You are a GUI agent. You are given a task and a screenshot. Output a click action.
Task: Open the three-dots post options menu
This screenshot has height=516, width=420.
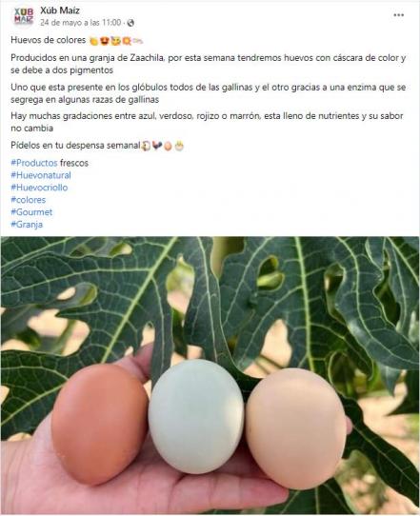398,15
